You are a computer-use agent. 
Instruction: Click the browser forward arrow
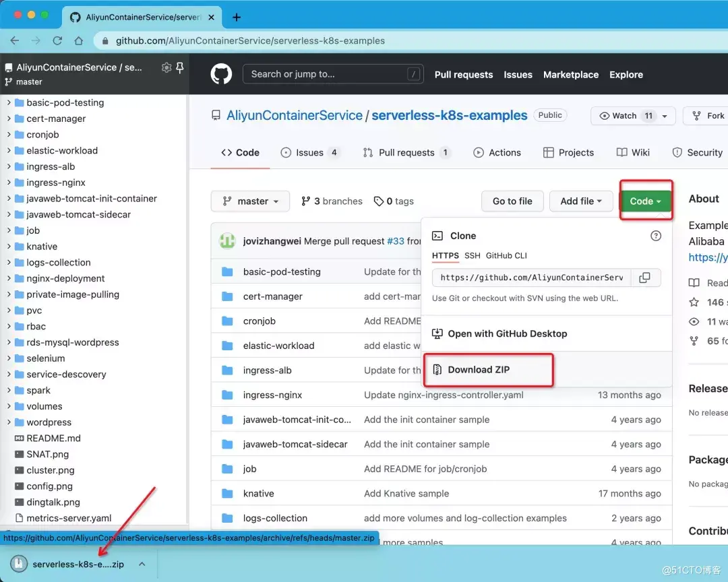36,40
